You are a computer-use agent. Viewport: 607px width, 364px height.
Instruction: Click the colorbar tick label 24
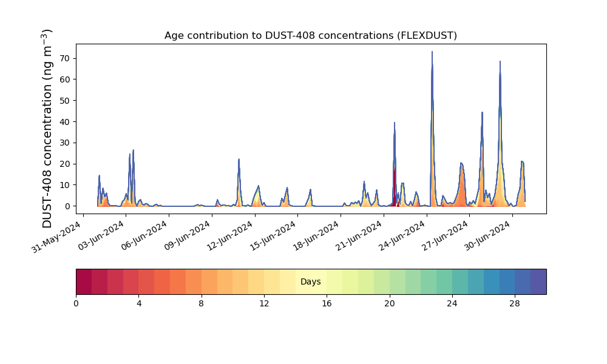pos(452,304)
